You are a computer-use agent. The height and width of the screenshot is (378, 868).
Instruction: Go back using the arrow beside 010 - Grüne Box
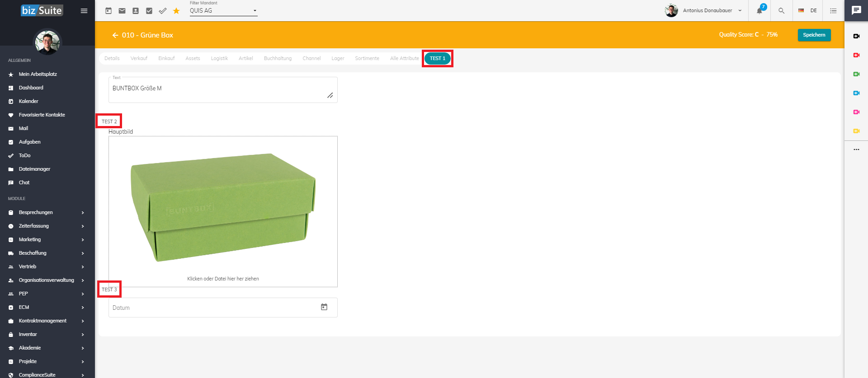[115, 35]
